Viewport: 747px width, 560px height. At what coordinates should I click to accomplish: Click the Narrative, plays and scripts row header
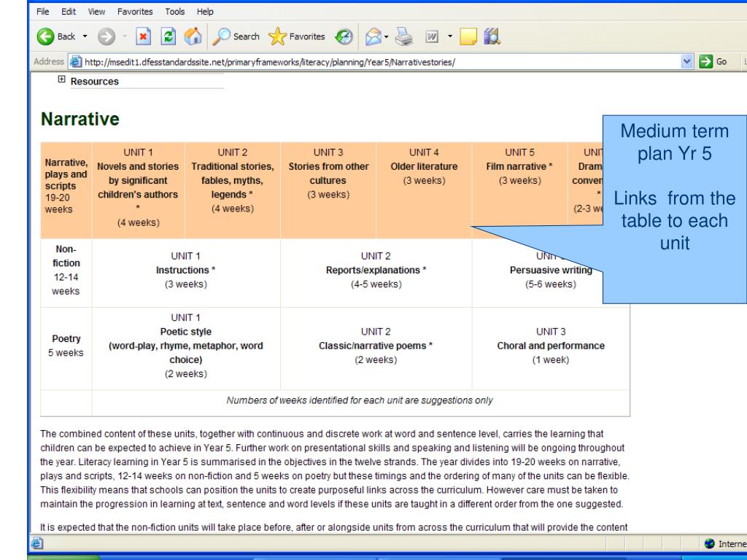(66, 186)
